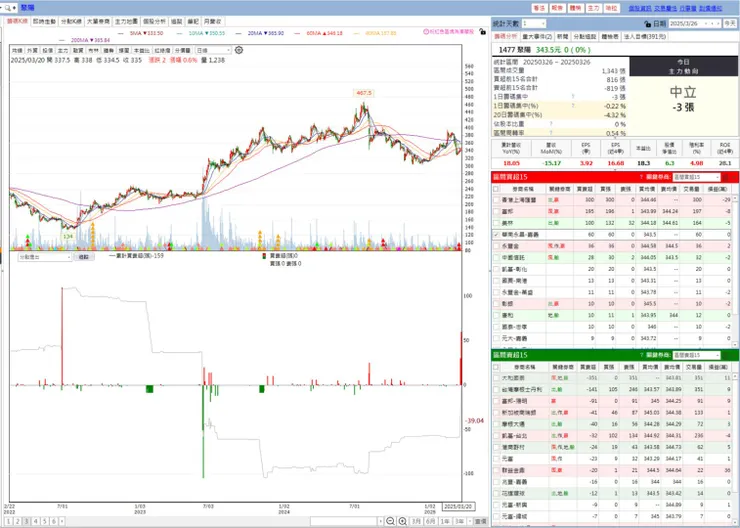Open 關鍵券商 dropdown in red header
This screenshot has width=740, height=528.
(x=696, y=177)
